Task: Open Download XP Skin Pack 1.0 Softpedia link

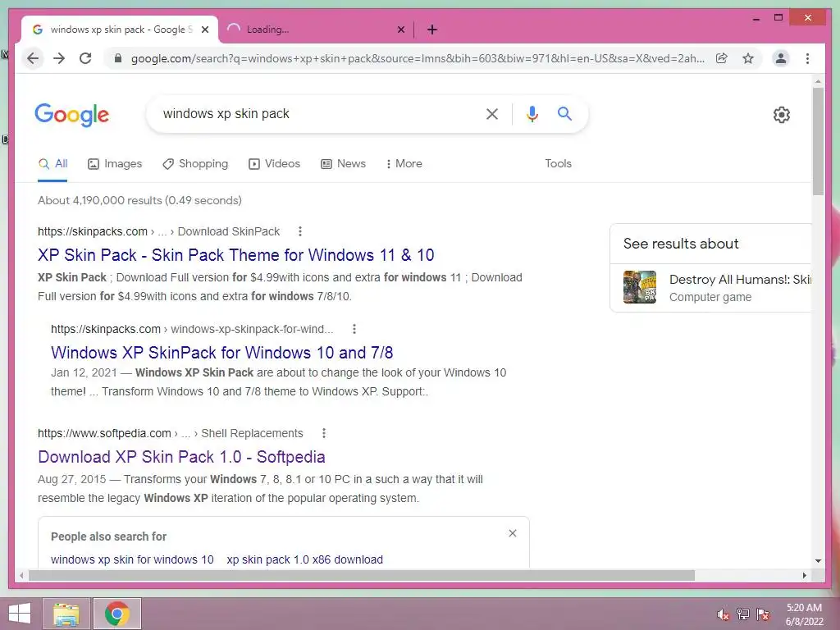Action: point(181,457)
